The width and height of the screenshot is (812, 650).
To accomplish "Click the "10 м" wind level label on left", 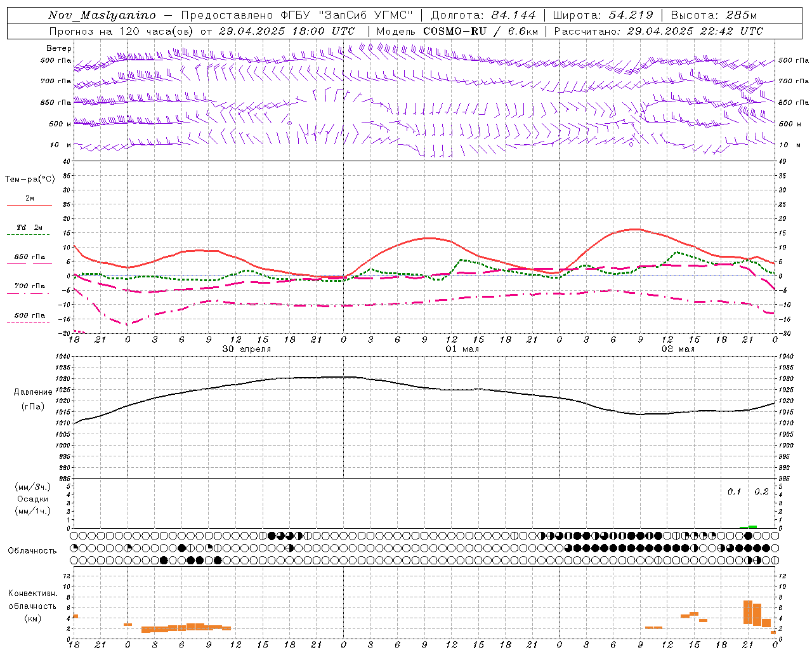I will tap(61, 145).
